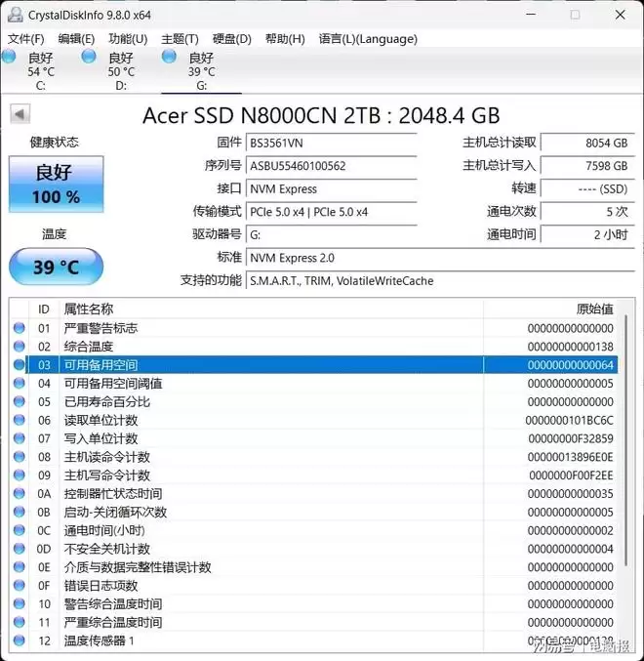Open the 文件(F) menu
Image resolution: width=644 pixels, height=661 pixels.
point(26,39)
